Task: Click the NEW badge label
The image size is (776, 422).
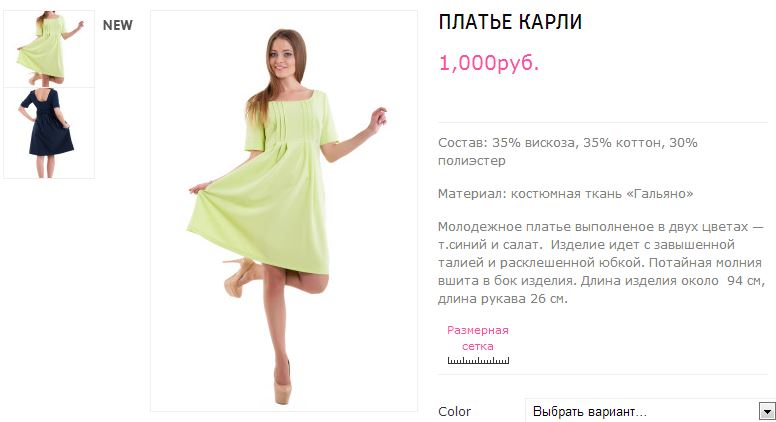Action: (118, 25)
